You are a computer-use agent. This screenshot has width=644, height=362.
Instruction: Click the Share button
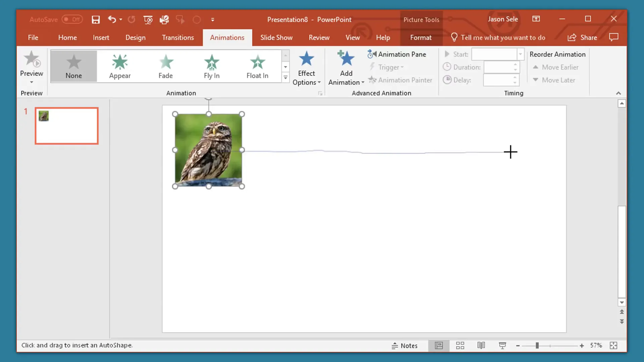coord(582,38)
